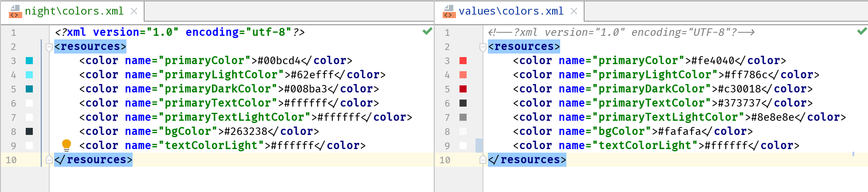Open the cyan primaryColor swatch in night gutter

coord(29,61)
